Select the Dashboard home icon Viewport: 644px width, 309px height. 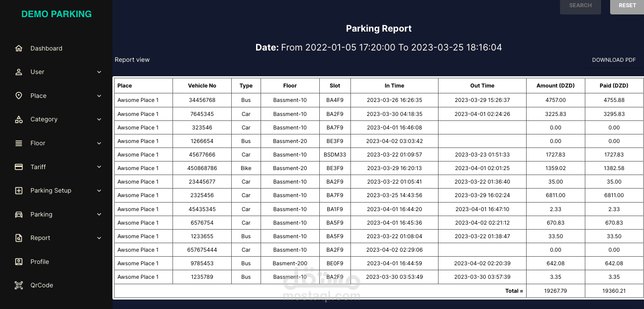point(19,48)
